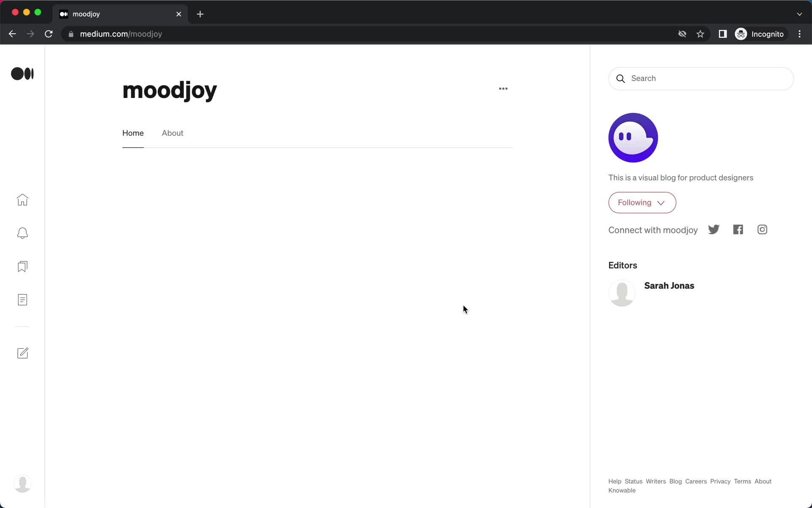Select the Home tab on moodjoy

pyautogui.click(x=133, y=133)
